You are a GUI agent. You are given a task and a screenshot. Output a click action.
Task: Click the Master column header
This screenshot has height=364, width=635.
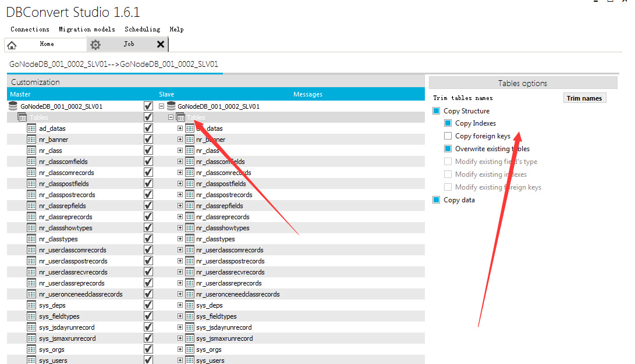20,94
